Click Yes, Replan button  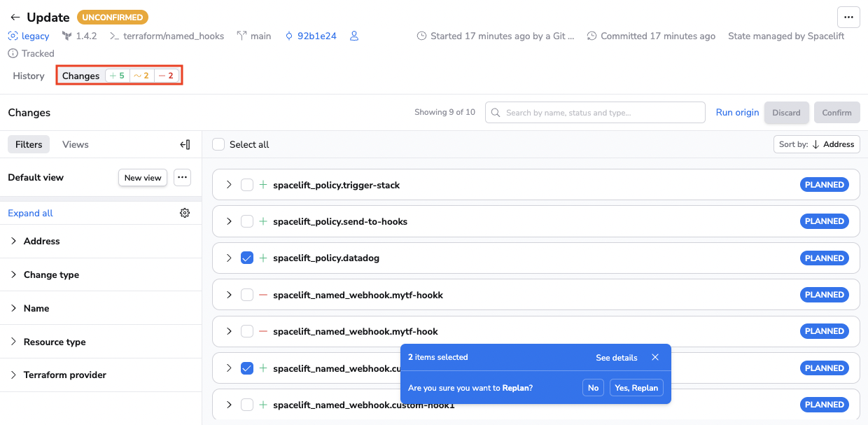point(636,388)
